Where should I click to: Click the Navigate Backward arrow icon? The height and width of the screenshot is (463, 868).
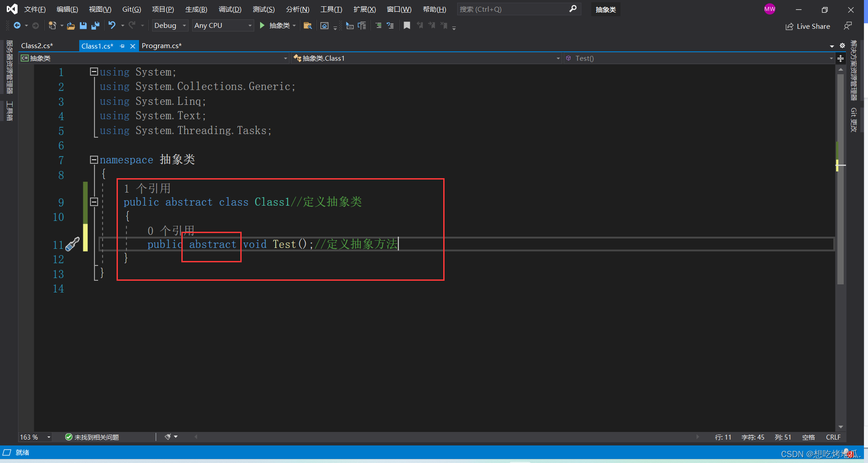tap(17, 26)
